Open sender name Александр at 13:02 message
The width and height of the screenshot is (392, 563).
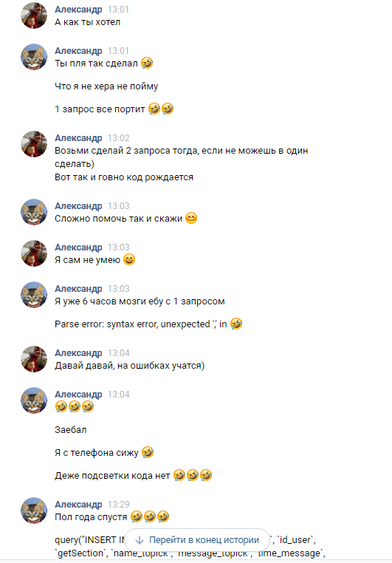[78, 138]
